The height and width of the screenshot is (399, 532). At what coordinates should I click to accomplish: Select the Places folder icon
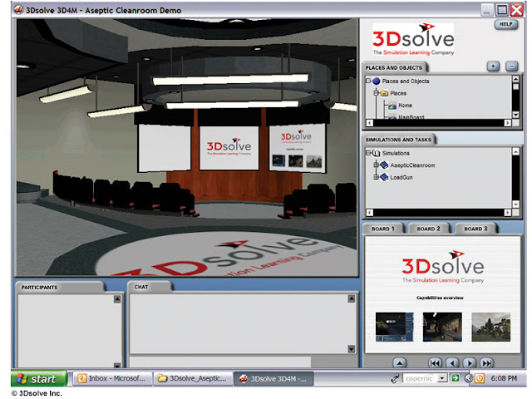click(384, 93)
